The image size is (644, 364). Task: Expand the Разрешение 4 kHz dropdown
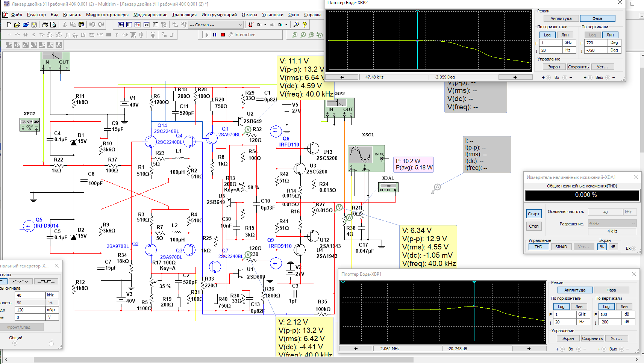633,224
